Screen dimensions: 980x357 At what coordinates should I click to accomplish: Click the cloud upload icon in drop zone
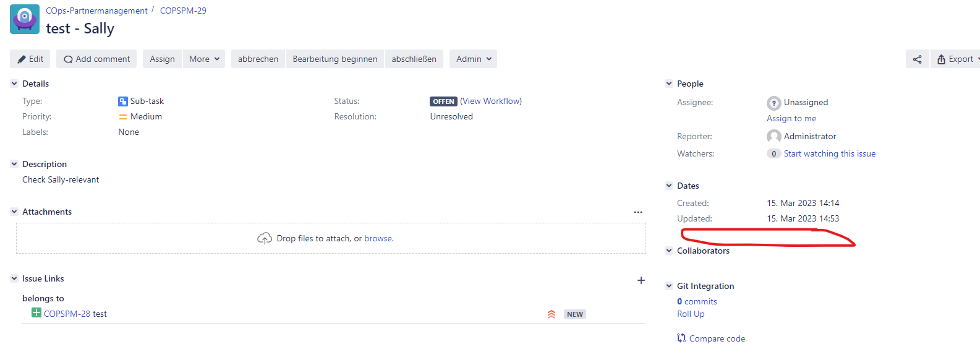265,238
